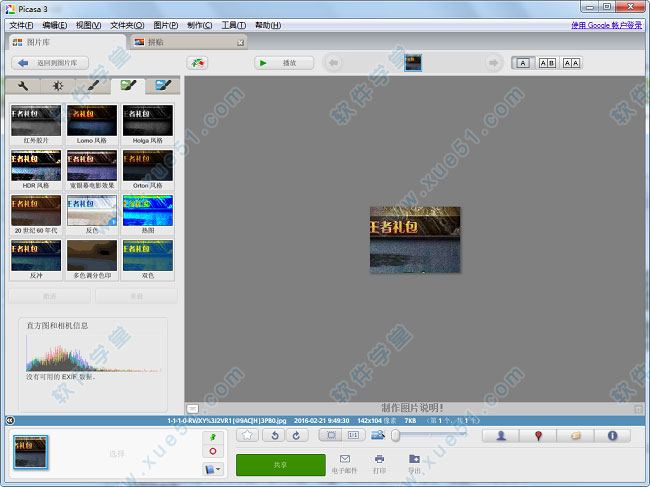Viewport: 650px width, 487px height.
Task: Click the back to library button
Action: click(50, 63)
